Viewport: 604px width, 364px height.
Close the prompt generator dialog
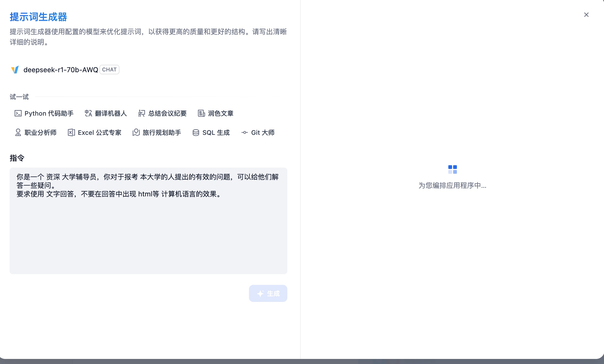click(x=586, y=15)
